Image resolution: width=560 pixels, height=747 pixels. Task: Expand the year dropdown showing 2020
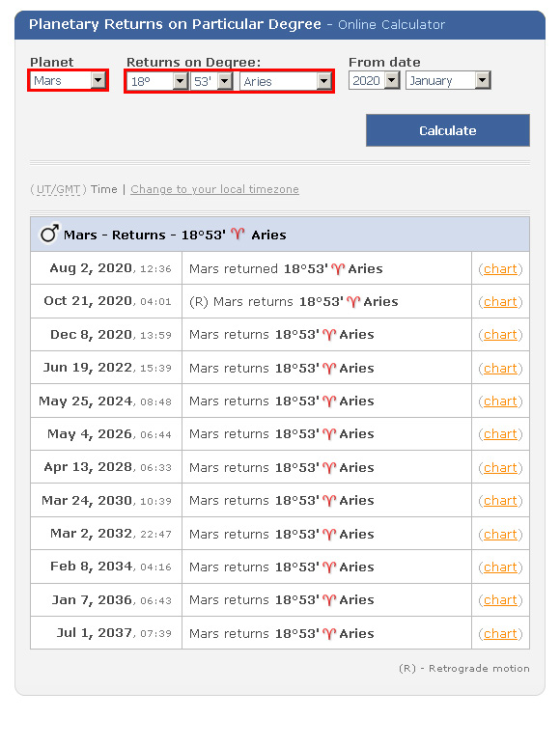point(374,80)
